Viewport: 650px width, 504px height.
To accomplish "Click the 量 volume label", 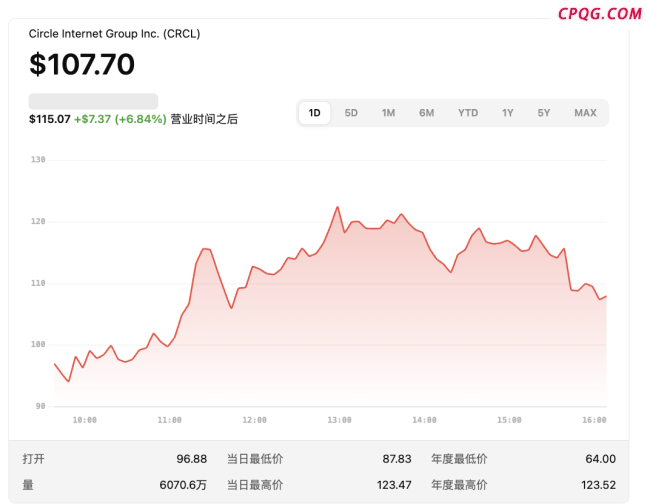I will coord(28,485).
